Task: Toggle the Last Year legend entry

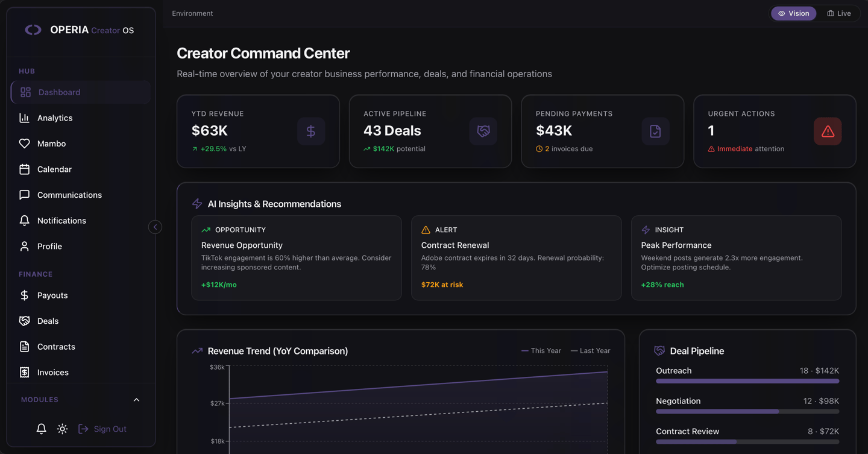Action: tap(591, 351)
